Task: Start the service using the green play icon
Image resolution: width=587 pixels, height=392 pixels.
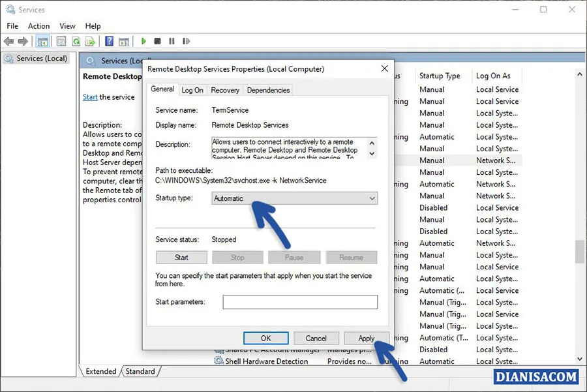Action: point(143,40)
